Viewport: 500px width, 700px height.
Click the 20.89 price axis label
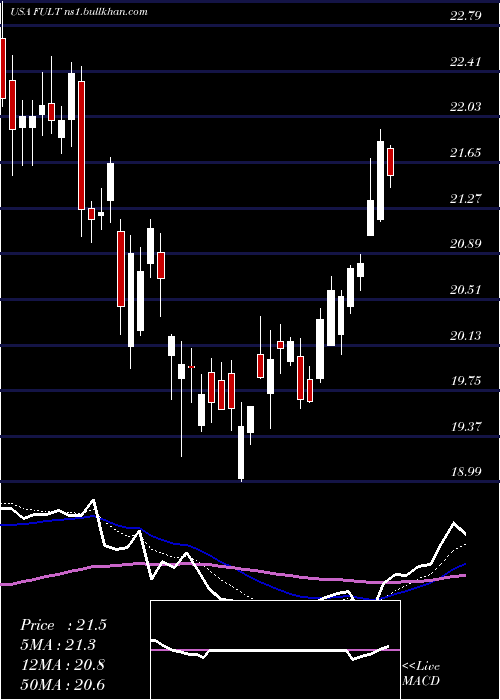coord(466,244)
